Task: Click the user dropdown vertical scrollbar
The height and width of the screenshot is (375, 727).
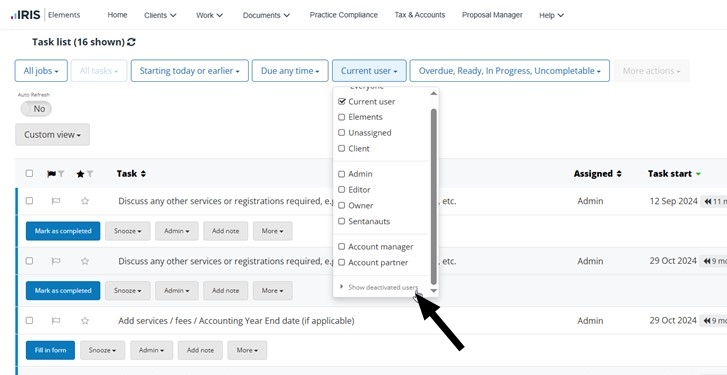Action: tap(434, 196)
